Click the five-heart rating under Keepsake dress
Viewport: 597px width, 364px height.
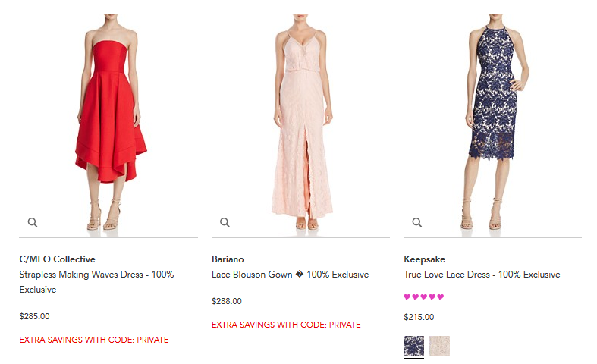click(424, 297)
